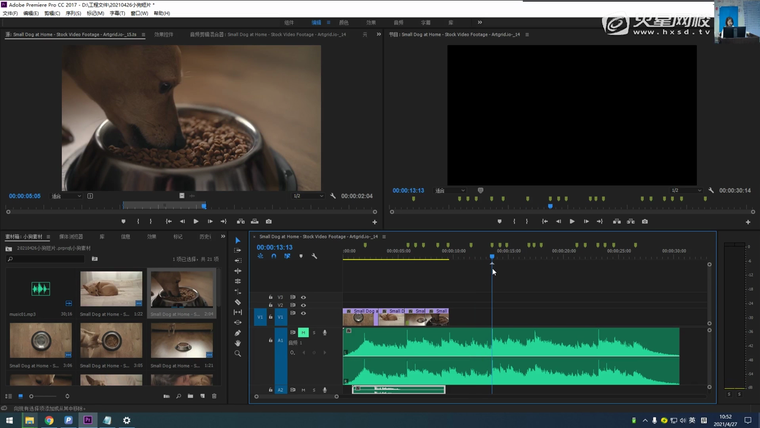The image size is (760, 428).
Task: Open timeline wrench display settings
Action: [314, 256]
